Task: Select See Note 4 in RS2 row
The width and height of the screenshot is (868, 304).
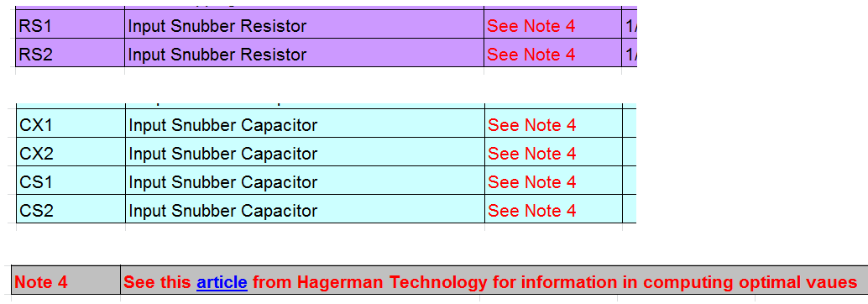Action: 531,55
